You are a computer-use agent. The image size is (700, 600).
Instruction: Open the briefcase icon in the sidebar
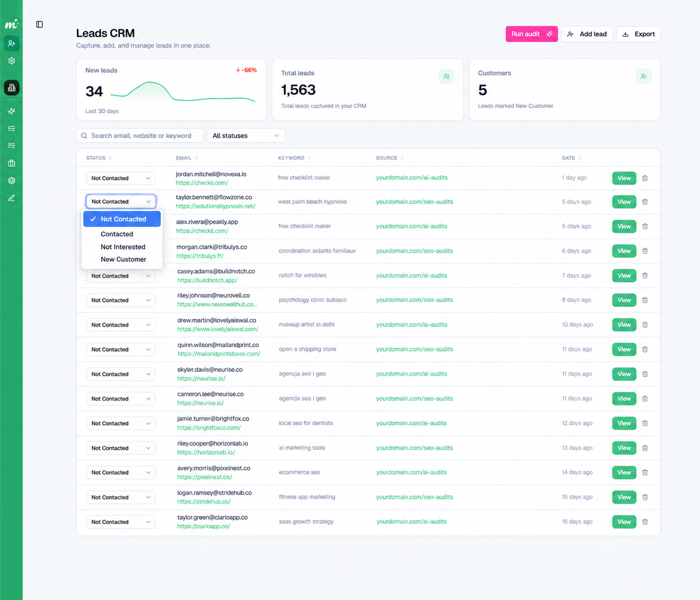(12, 163)
